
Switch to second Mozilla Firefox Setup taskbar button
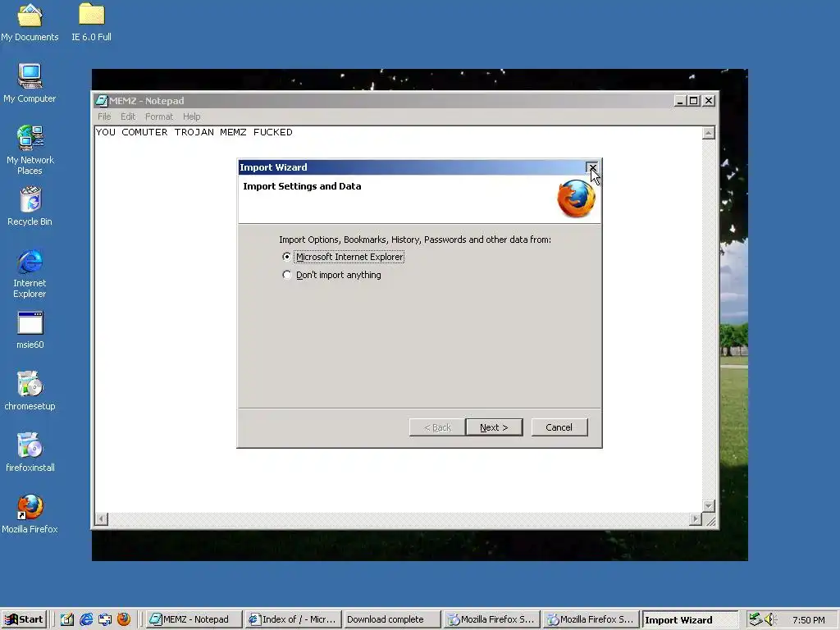pos(591,619)
